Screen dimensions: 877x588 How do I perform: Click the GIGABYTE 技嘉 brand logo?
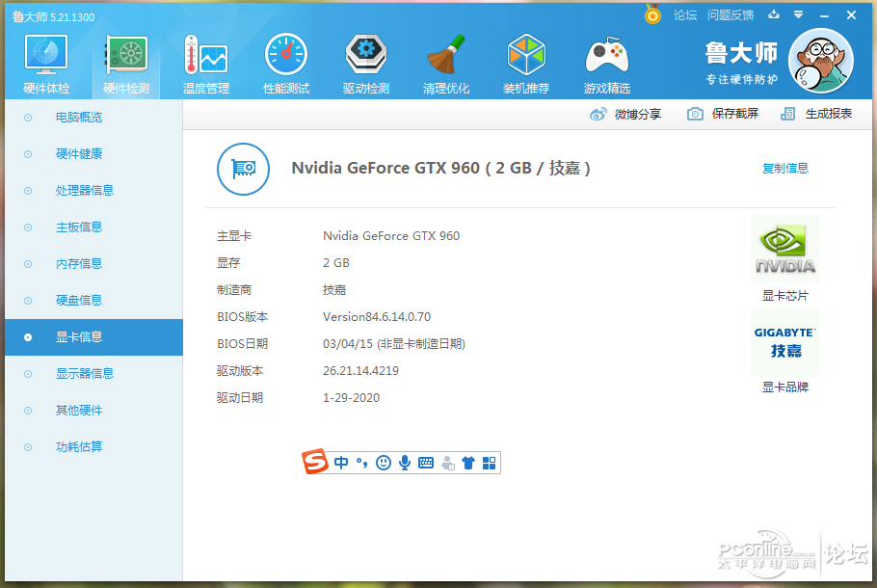coord(785,342)
